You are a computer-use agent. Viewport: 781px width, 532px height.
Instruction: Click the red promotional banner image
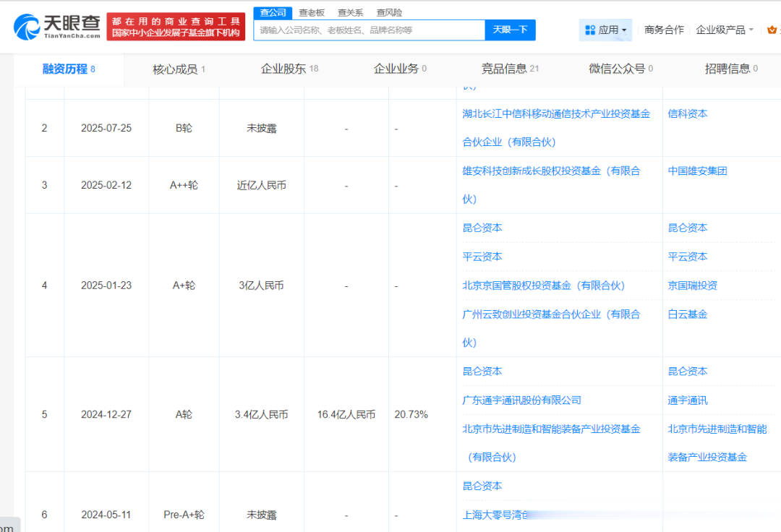click(176, 27)
